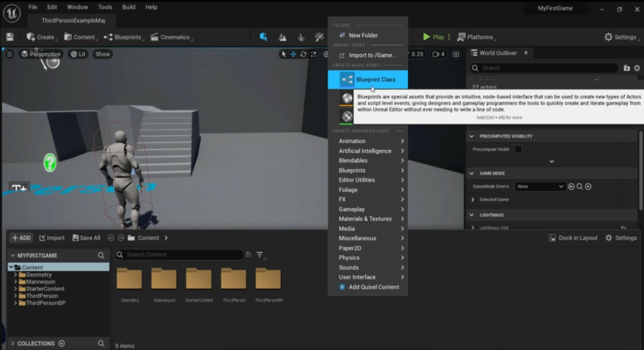This screenshot has width=644, height=350.
Task: Open the Platforms button
Action: (x=476, y=37)
